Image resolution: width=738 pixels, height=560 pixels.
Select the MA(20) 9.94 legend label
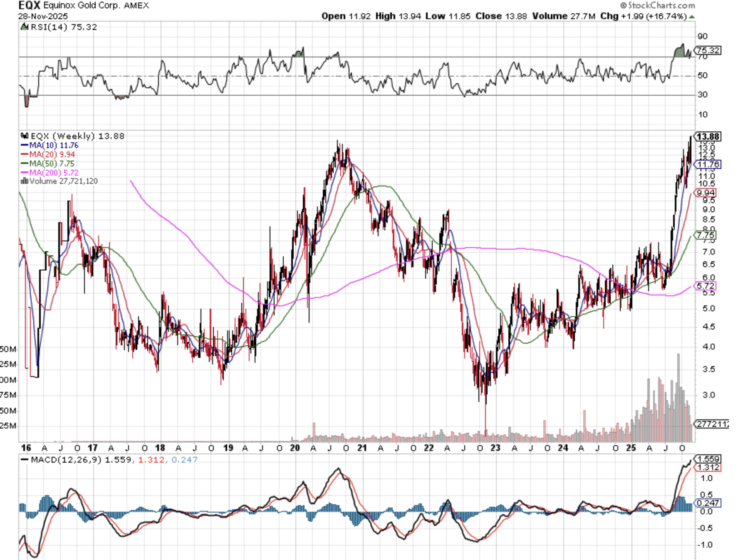pos(52,154)
